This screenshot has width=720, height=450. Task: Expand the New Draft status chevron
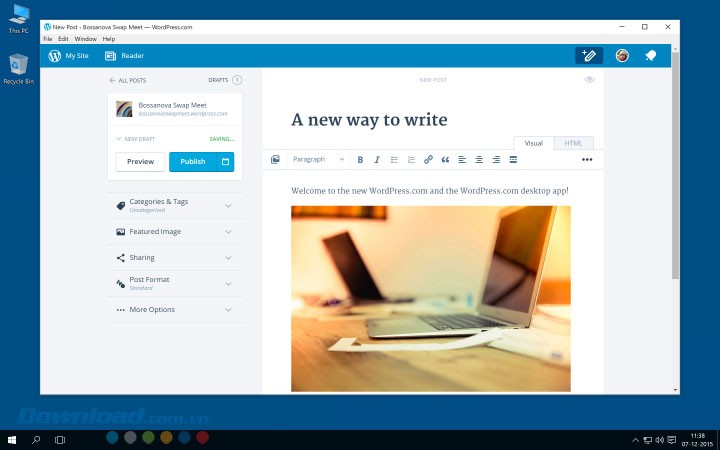[118, 139]
